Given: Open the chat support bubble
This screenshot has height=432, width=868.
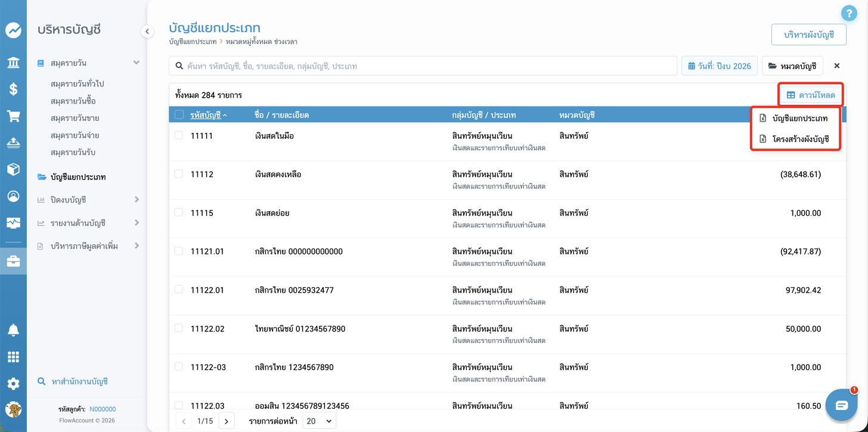Looking at the screenshot, I should [x=841, y=405].
